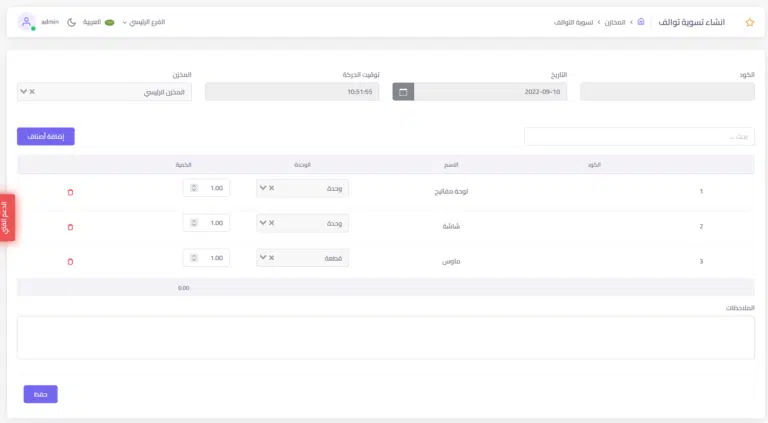This screenshot has height=423, width=768.
Task: Adjust quantity stepper for ماوس row
Action: coord(193,258)
